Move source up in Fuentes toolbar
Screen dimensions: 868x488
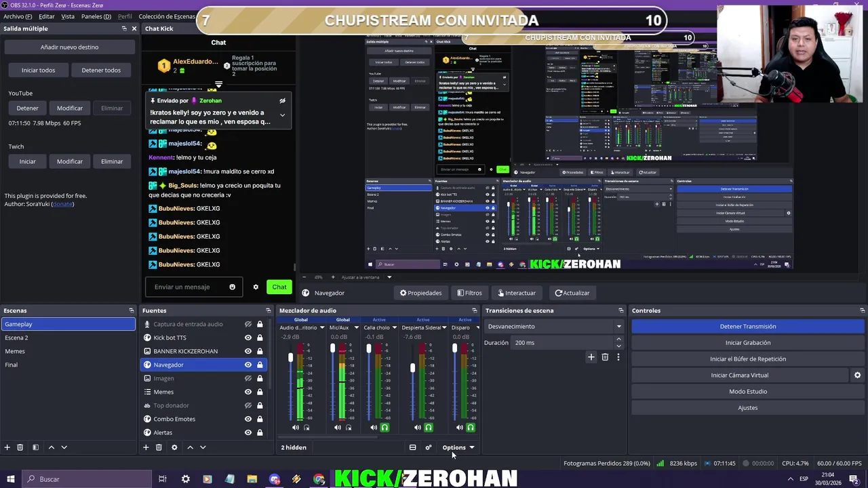pyautogui.click(x=190, y=447)
